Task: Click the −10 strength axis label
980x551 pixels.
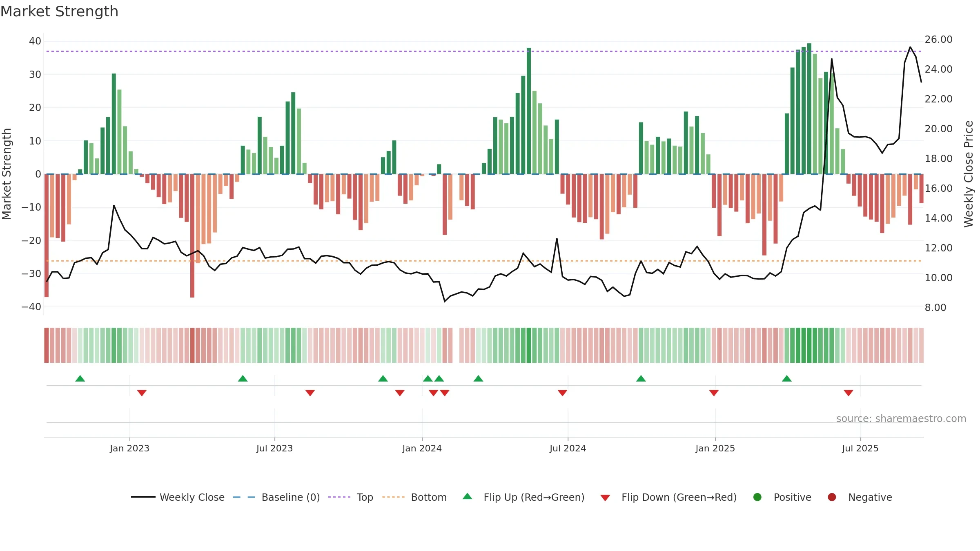Action: pos(31,207)
